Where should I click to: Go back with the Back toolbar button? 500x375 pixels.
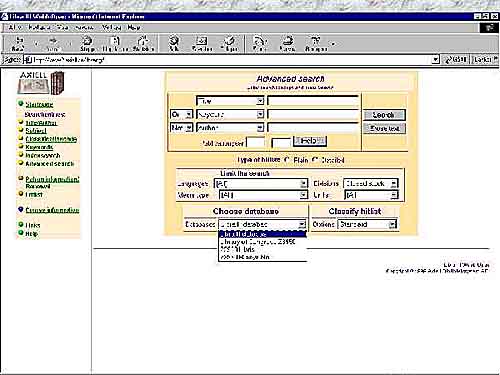click(x=17, y=44)
